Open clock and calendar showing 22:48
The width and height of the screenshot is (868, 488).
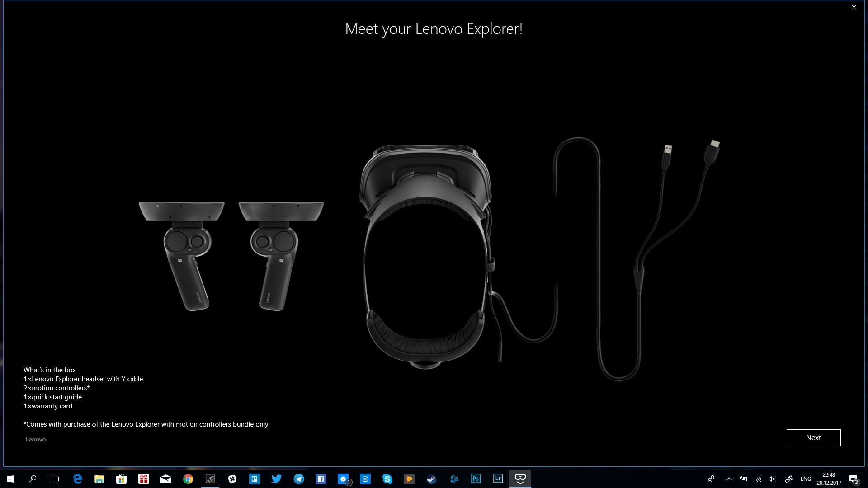pos(829,479)
